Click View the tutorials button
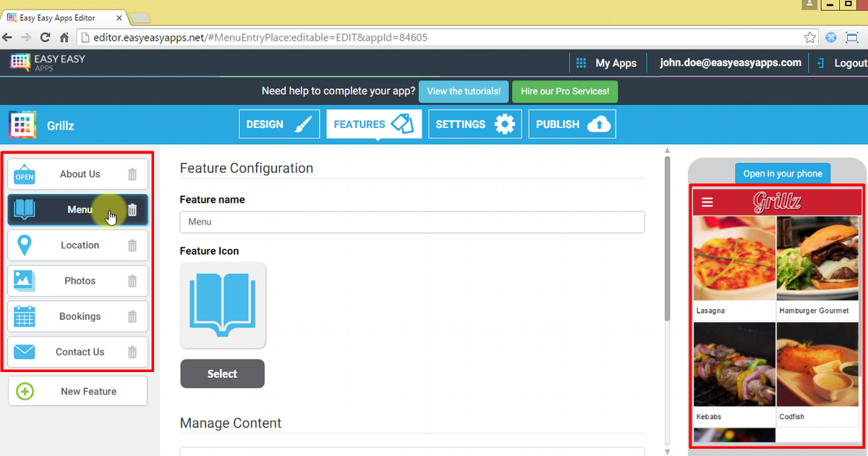Image resolution: width=868 pixels, height=456 pixels. (463, 92)
